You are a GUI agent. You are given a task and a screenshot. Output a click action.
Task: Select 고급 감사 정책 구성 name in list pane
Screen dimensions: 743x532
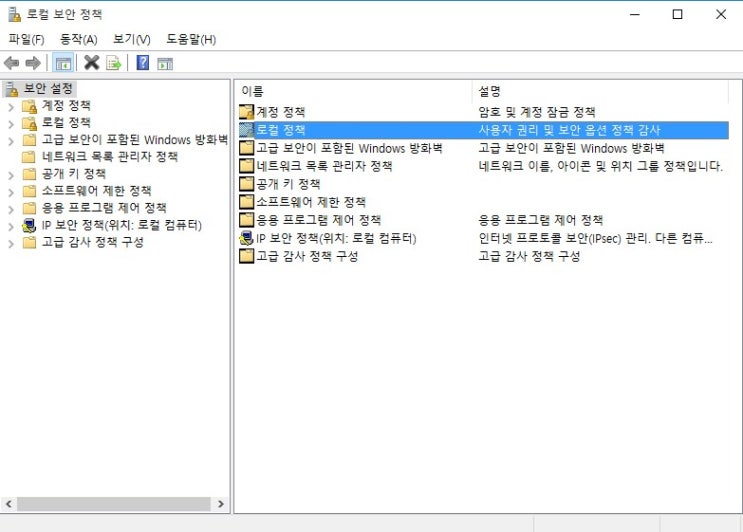[x=308, y=256]
